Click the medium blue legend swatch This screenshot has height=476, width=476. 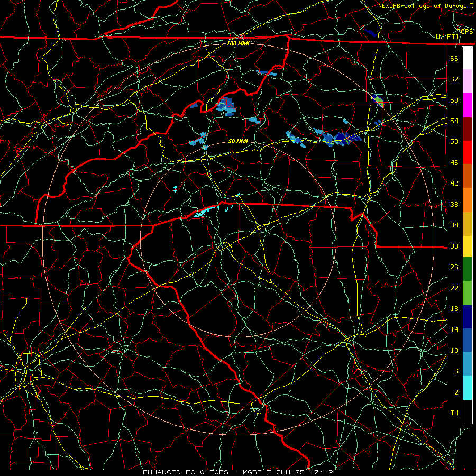pyautogui.click(x=467, y=340)
